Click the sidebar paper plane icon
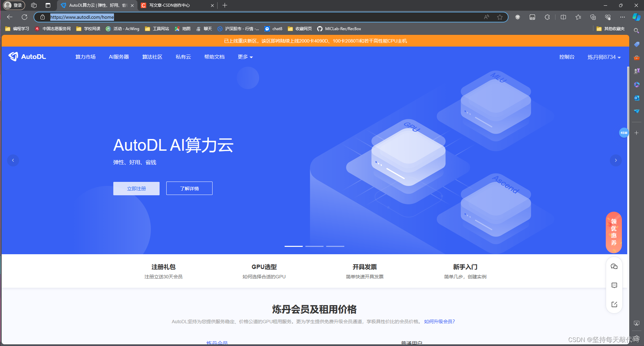This screenshot has width=644, height=346. [636, 111]
